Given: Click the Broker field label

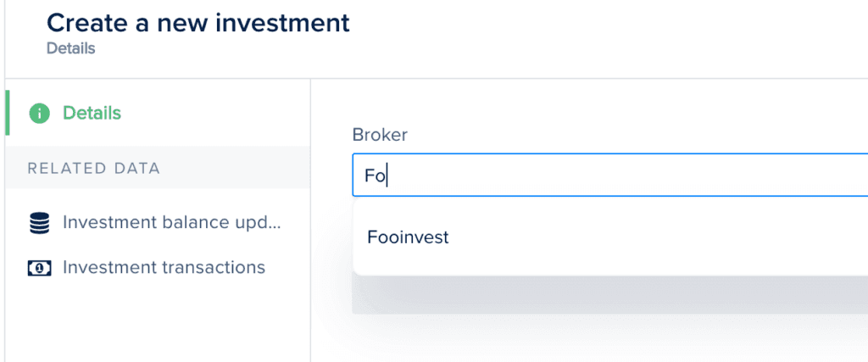Looking at the screenshot, I should (380, 135).
